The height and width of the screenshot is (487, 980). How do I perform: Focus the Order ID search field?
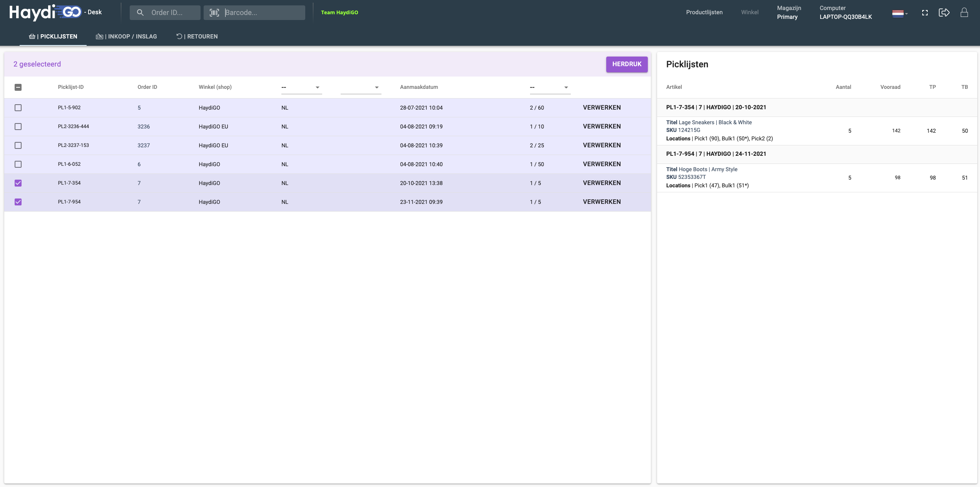[x=165, y=13]
